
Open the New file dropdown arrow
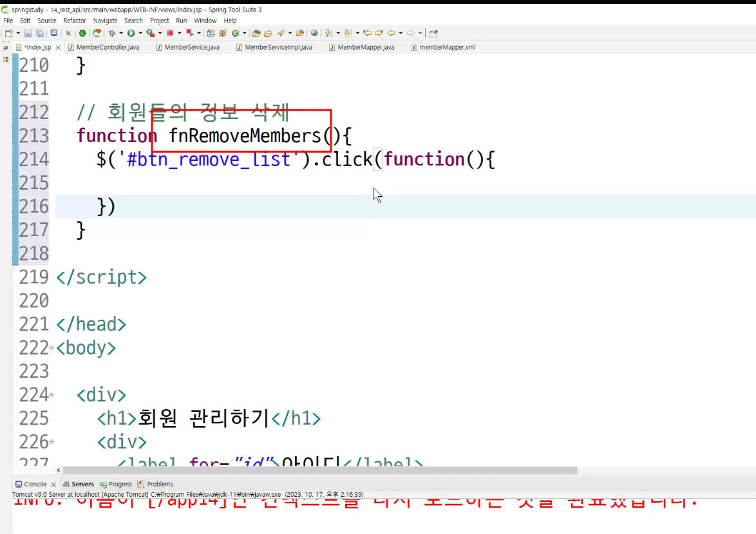point(18,33)
